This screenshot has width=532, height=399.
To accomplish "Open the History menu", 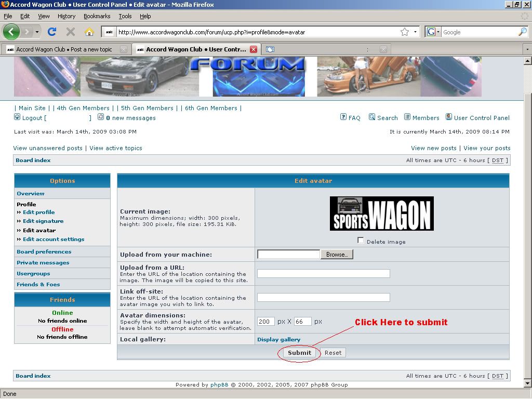I will click(x=66, y=16).
